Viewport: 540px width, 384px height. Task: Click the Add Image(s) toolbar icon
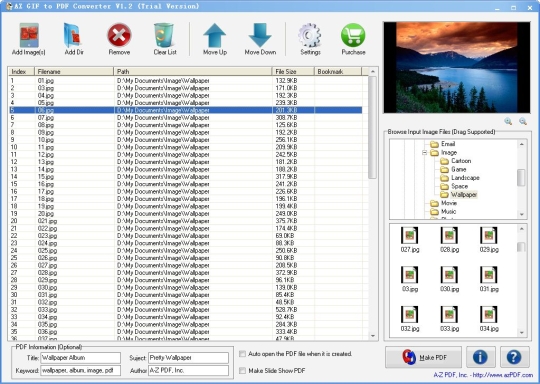click(x=29, y=35)
